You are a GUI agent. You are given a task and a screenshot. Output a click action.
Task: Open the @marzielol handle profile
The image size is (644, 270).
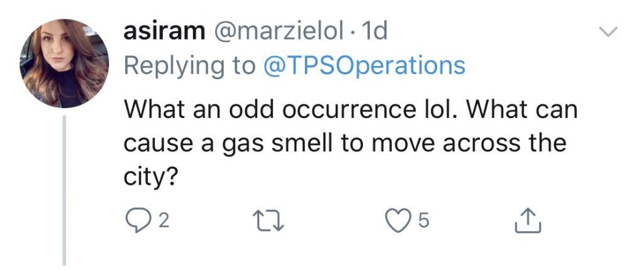[x=277, y=33]
